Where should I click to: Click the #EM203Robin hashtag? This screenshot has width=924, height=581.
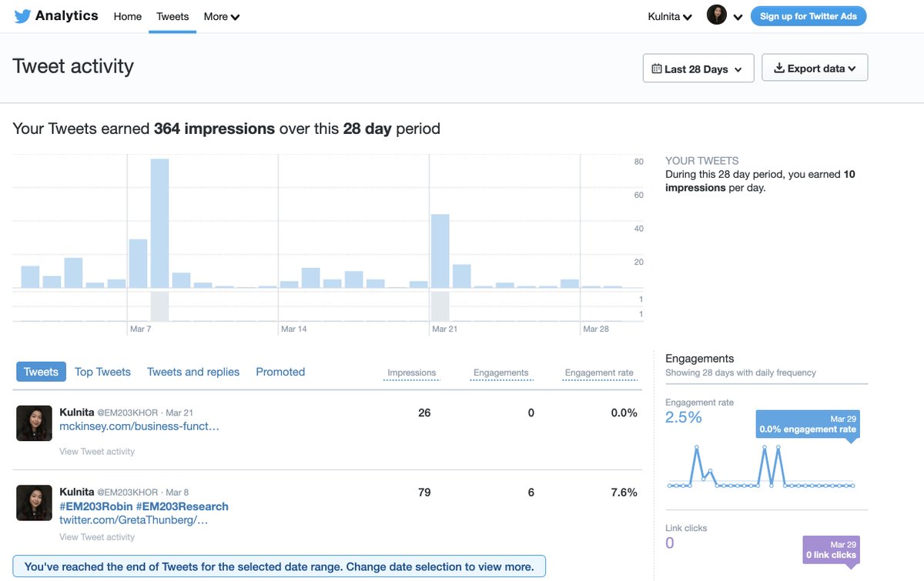(95, 506)
